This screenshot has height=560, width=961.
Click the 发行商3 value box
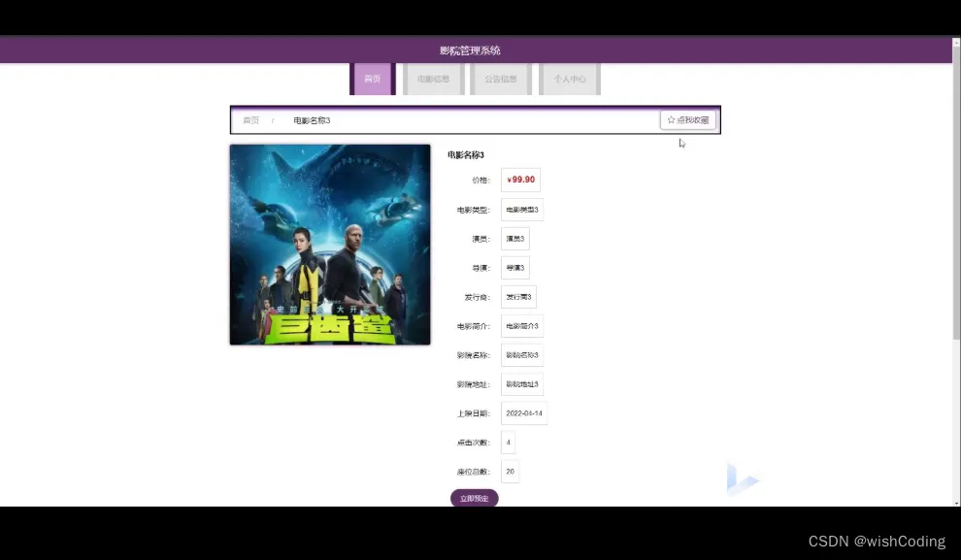(518, 297)
